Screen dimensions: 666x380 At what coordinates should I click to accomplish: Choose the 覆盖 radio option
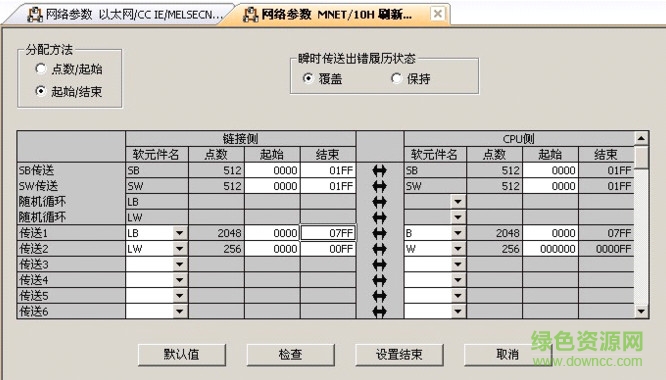pyautogui.click(x=308, y=78)
